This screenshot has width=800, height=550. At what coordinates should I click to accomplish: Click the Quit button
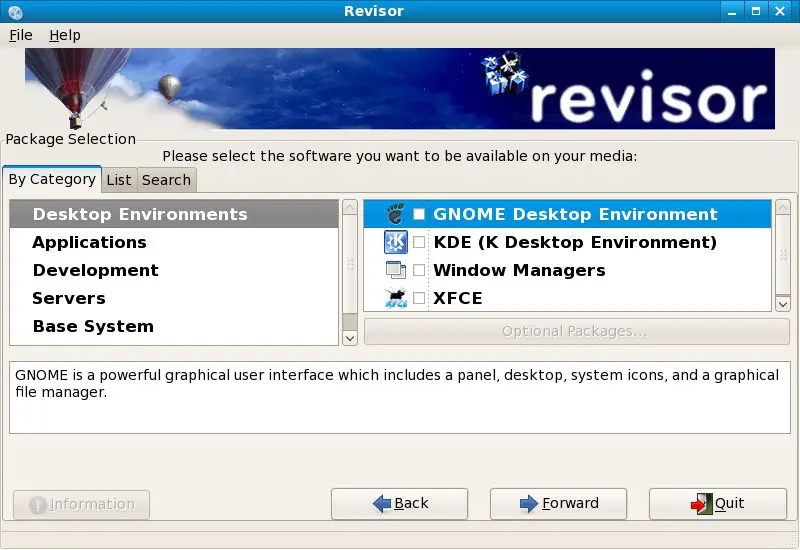[718, 504]
